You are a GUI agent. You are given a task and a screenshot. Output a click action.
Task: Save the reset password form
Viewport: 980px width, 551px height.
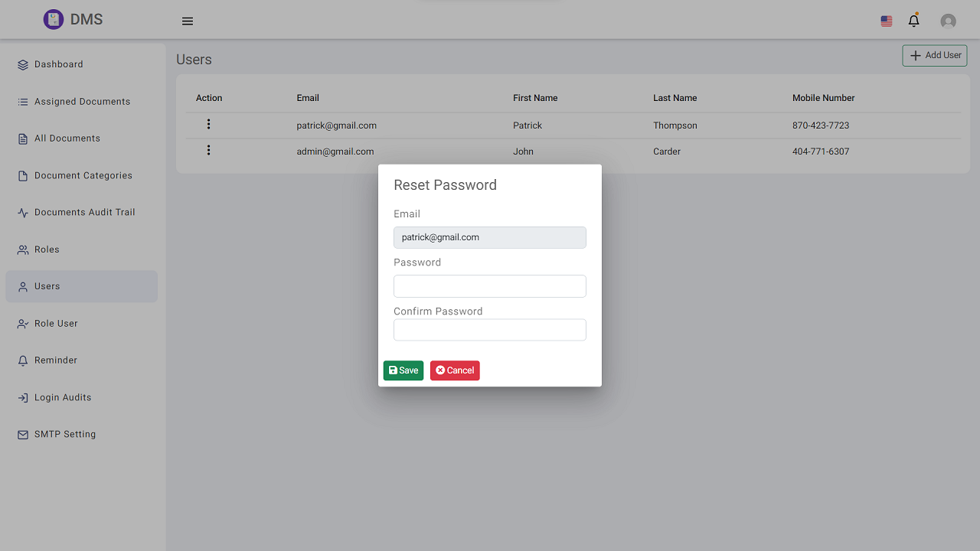[x=403, y=370]
